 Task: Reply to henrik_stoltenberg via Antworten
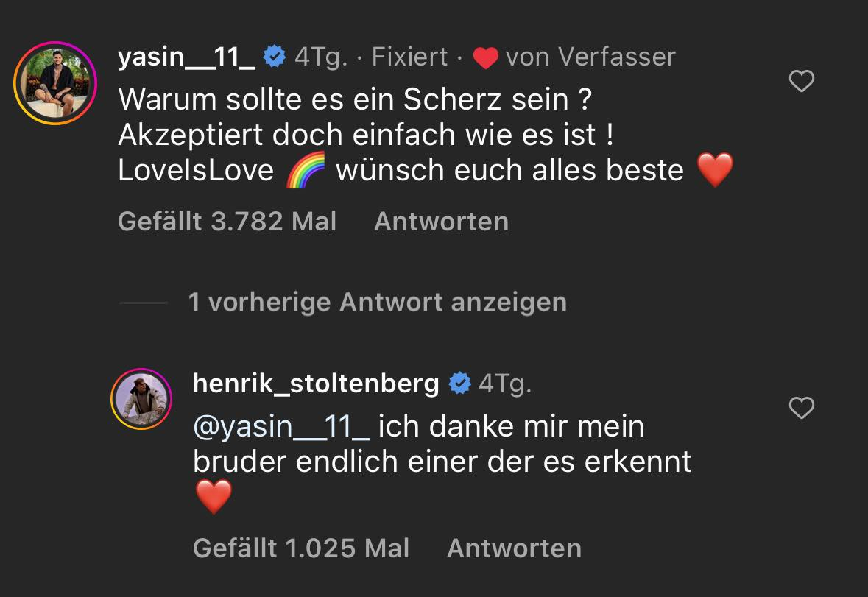[514, 548]
